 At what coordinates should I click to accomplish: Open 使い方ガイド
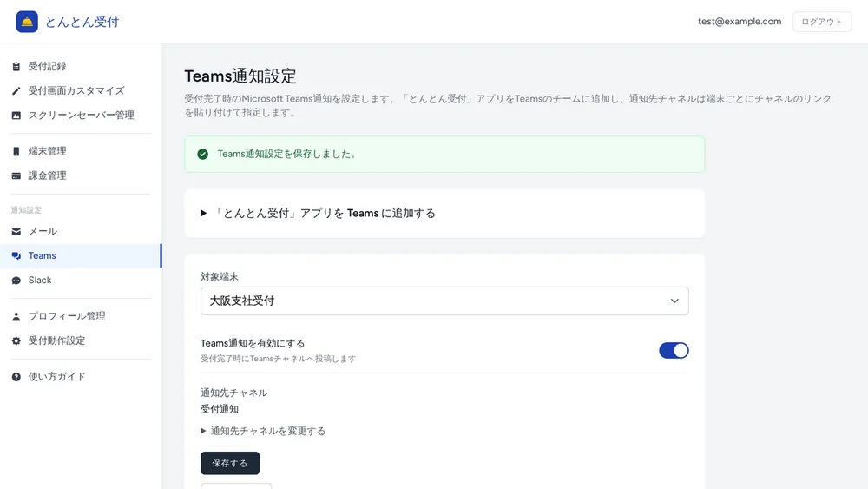coord(81,377)
